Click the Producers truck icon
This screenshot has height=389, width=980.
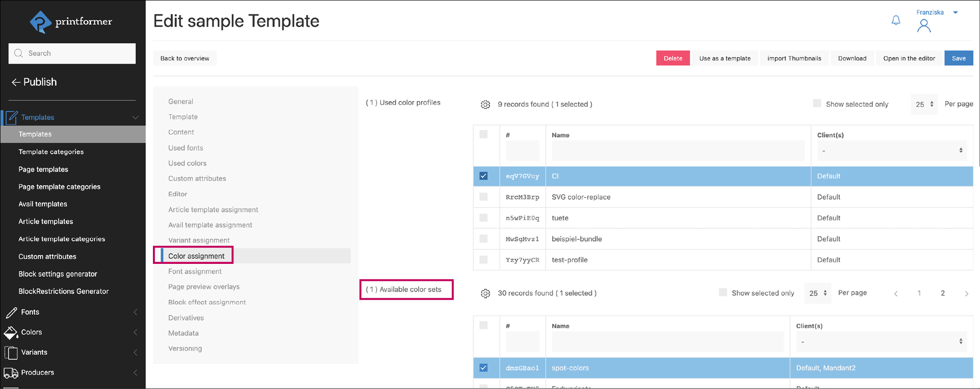11,373
